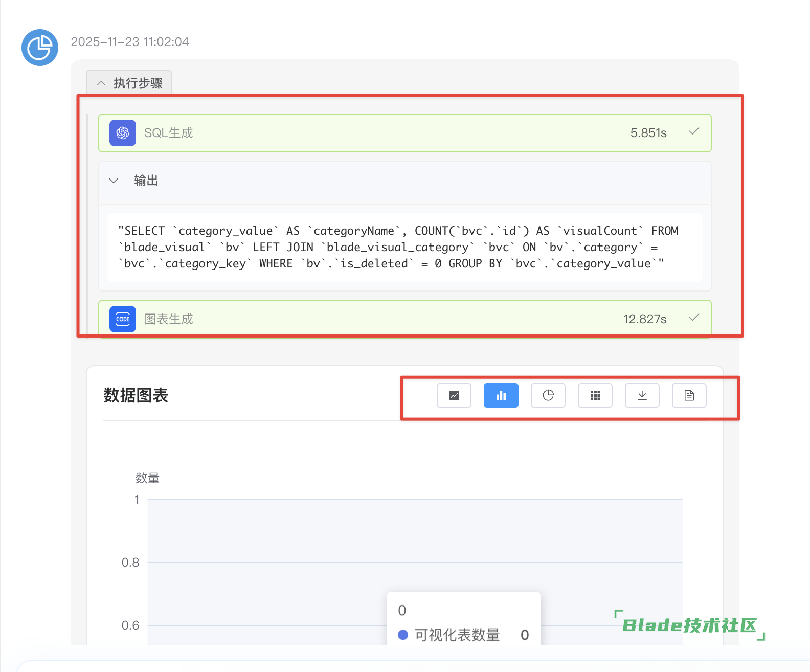Click the 图表生成 CODE icon
810x672 pixels.
123,319
